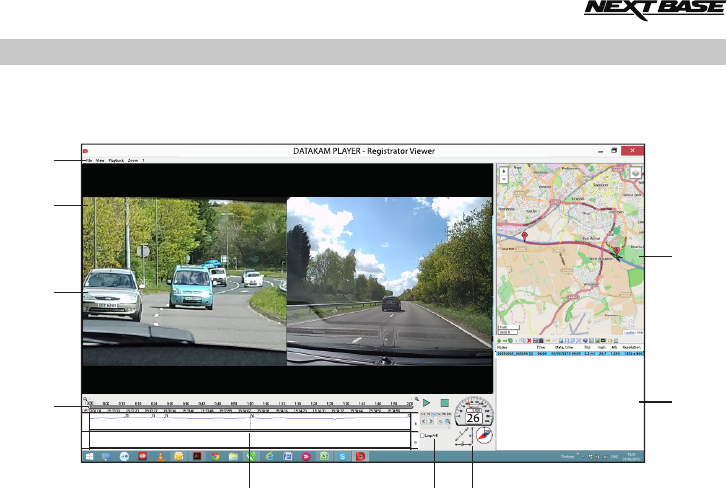
Task: Sort the file list by Trip column
Action: 587,347
